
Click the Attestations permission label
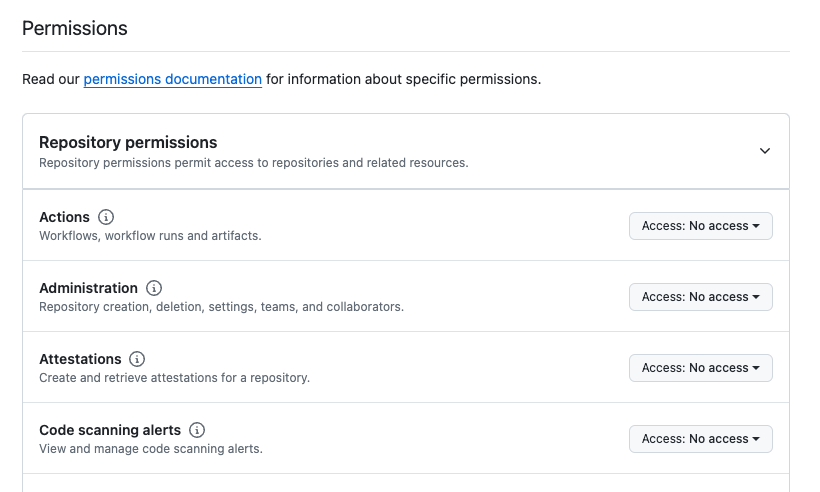pos(80,359)
